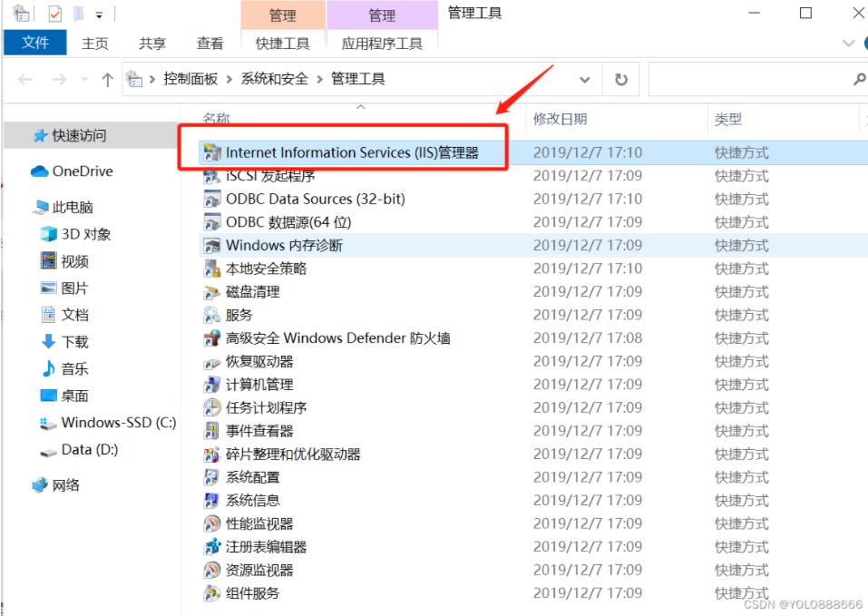Select Data (D:) drive
This screenshot has width=868, height=616.
coord(90,449)
